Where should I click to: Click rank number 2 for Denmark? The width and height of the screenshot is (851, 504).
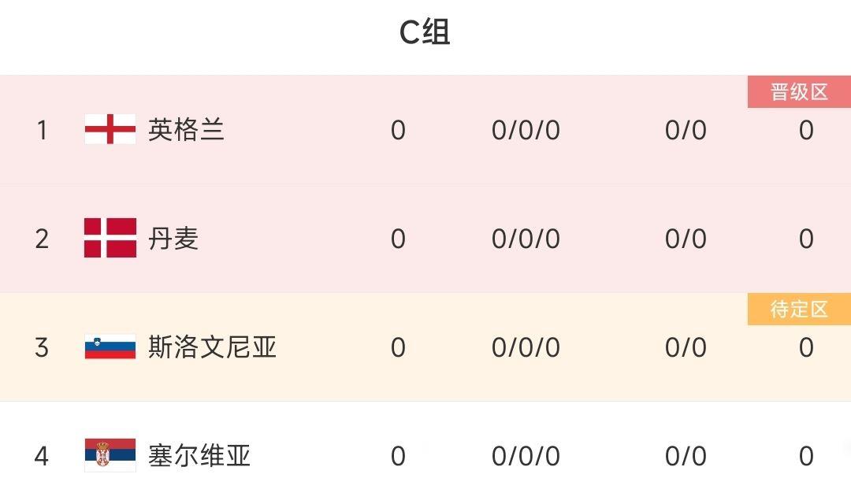pos(42,238)
